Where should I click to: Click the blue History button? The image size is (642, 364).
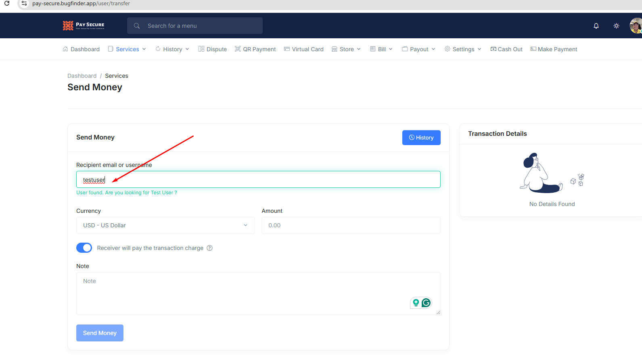(x=421, y=137)
